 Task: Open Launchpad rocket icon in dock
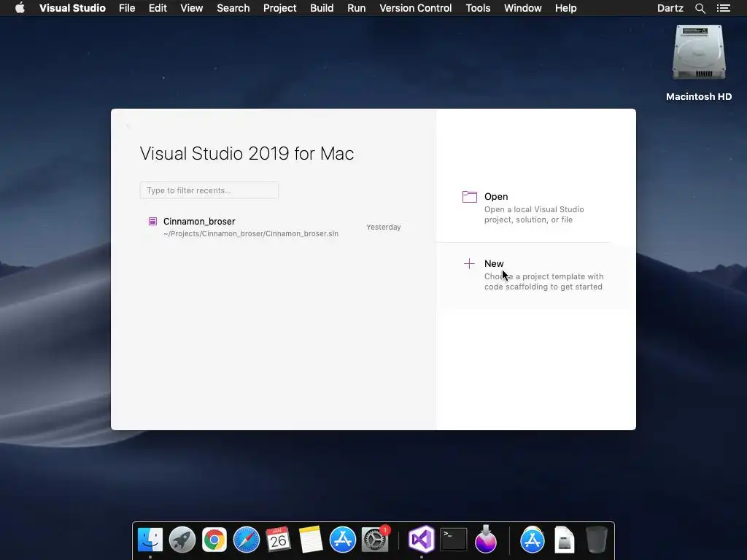coord(182,540)
